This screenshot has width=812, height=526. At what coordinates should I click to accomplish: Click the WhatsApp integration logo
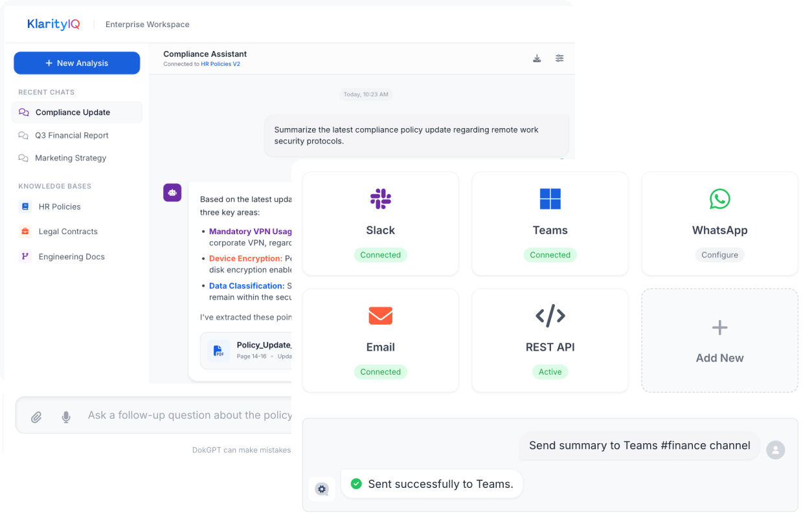click(x=719, y=199)
